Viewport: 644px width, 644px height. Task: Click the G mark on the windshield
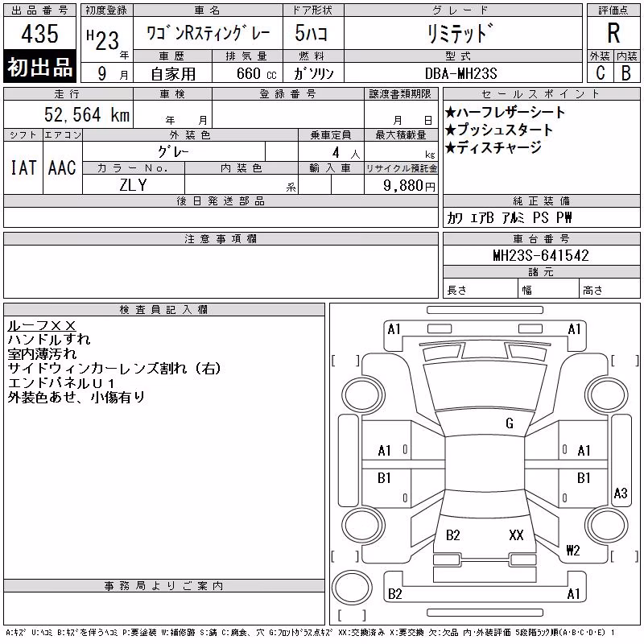point(510,423)
